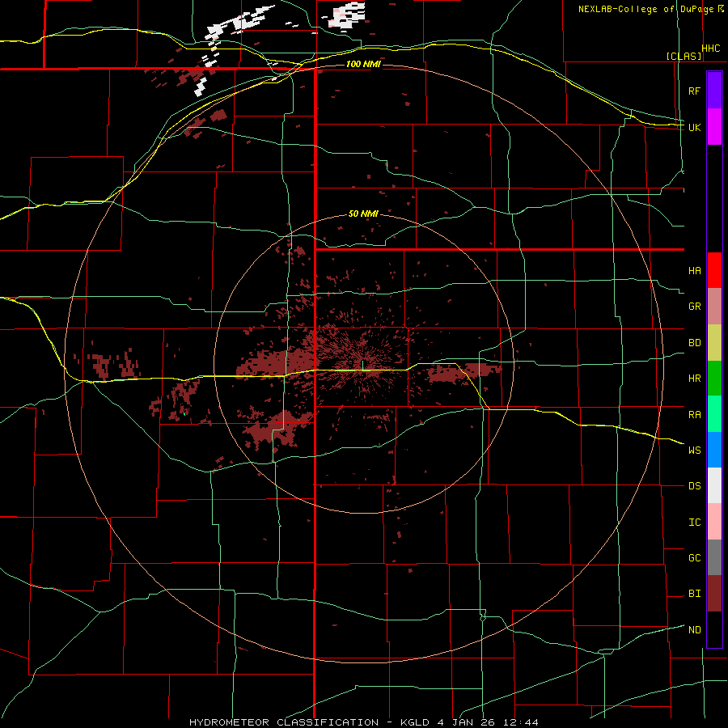Click the HA red legend color block
Viewport: 728px width, 728px height.
click(714, 270)
